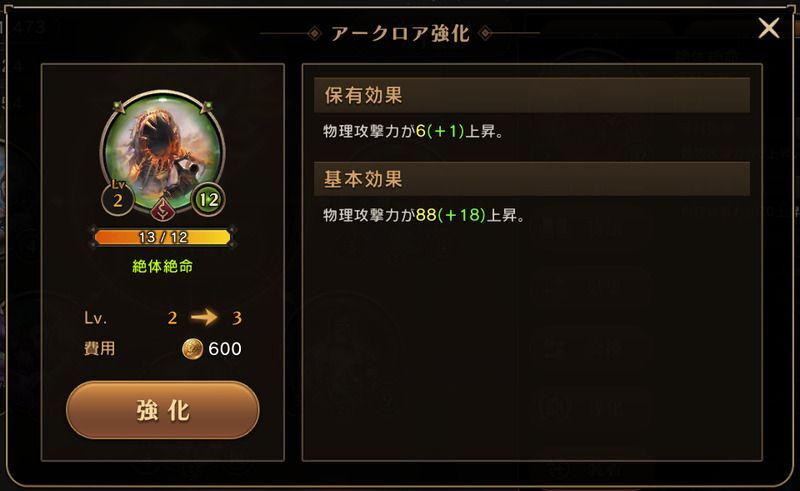The height and width of the screenshot is (491, 800).
Task: Select the 絶体絶命 name label
Action: (x=163, y=266)
